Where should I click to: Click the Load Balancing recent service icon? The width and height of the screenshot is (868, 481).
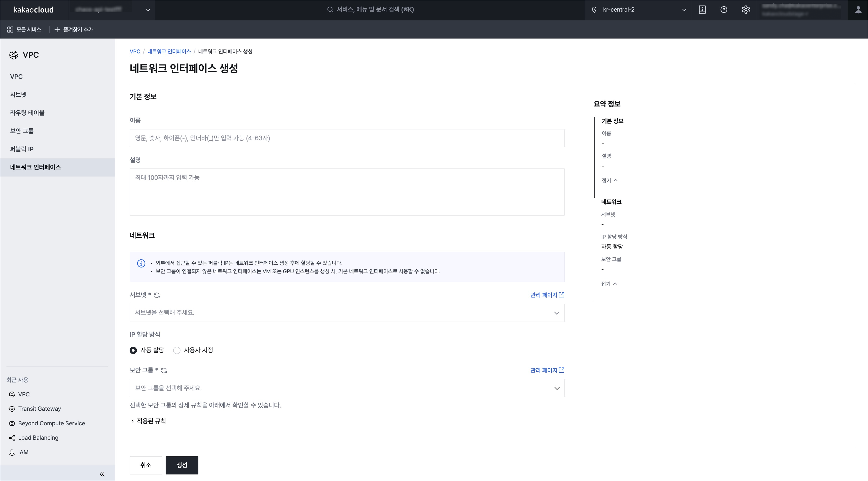pos(12,437)
